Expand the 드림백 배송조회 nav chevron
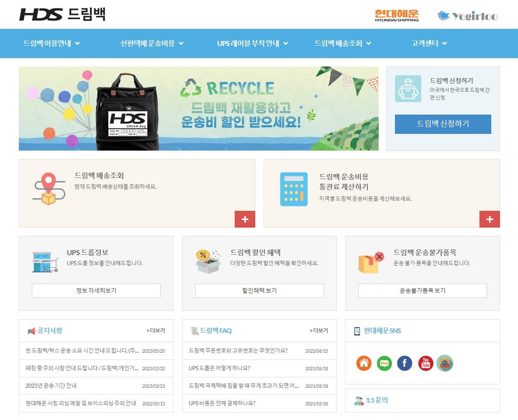Image resolution: width=518 pixels, height=420 pixels. [x=369, y=43]
